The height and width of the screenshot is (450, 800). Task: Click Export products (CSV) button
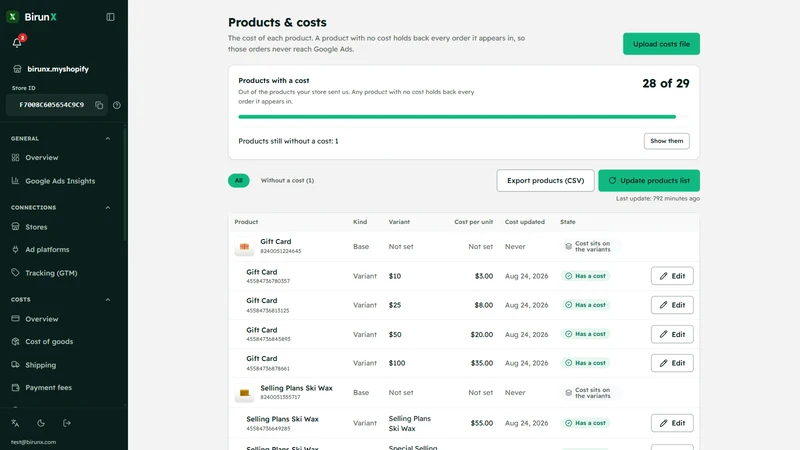tap(545, 181)
